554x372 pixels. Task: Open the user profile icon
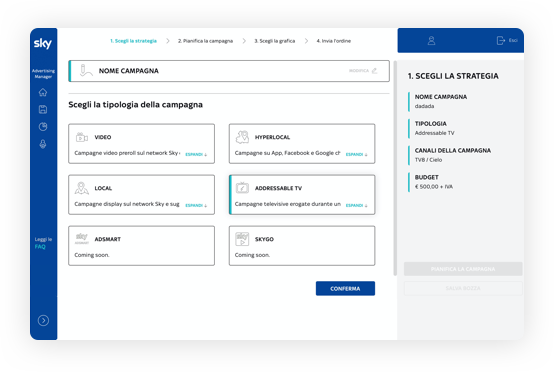click(x=431, y=41)
